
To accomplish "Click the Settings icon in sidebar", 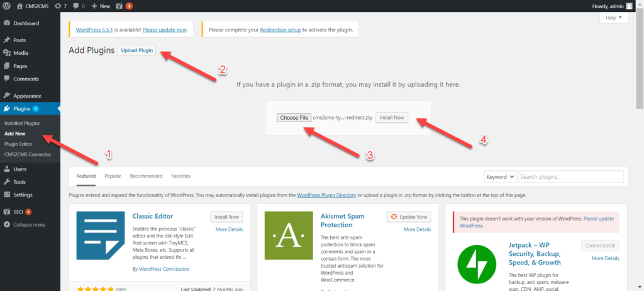I will [6, 194].
